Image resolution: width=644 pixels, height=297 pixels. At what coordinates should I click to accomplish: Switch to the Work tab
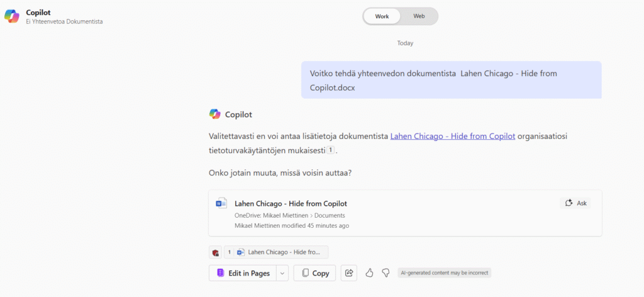click(x=382, y=16)
